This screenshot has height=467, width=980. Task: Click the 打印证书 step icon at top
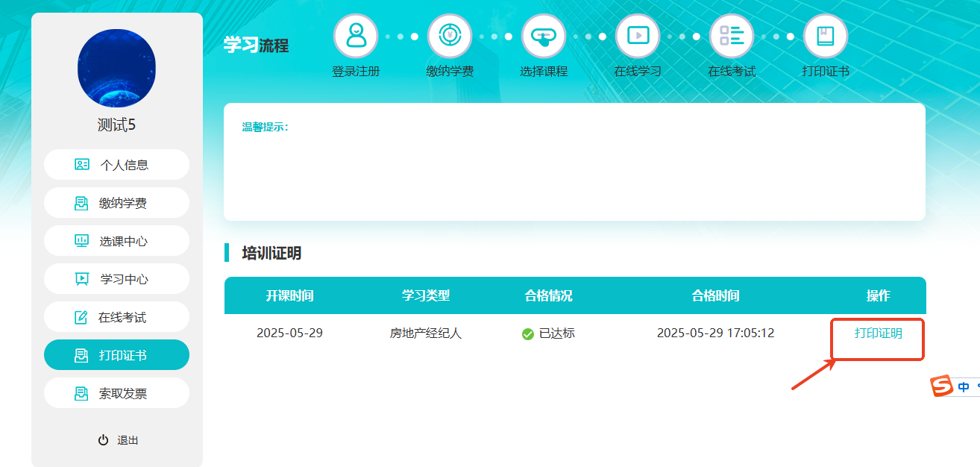826,36
